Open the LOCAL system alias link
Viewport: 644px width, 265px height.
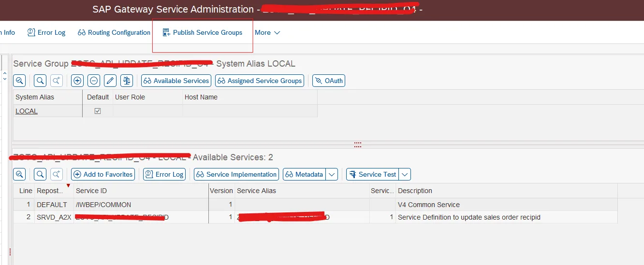pos(27,111)
